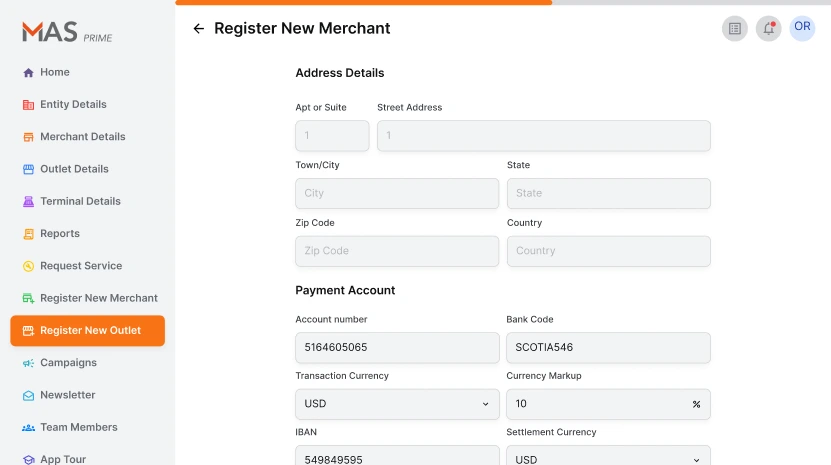The width and height of the screenshot is (831, 465).
Task: Click the MAS Prime logo
Action: coord(67,32)
